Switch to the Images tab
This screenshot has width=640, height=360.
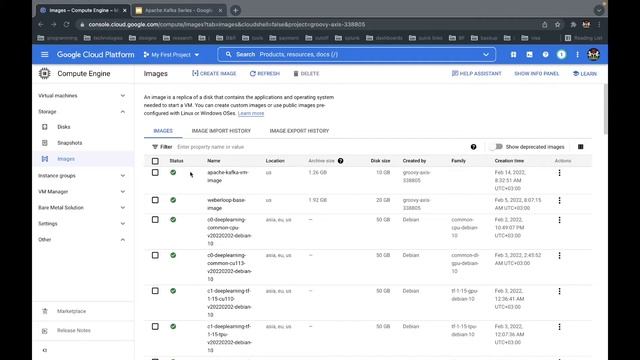(163, 131)
